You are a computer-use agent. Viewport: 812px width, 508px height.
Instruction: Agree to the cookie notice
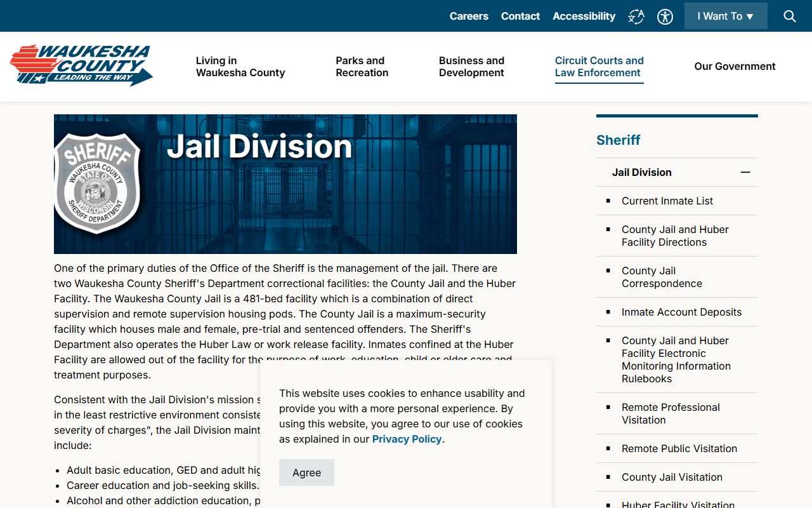(x=306, y=472)
